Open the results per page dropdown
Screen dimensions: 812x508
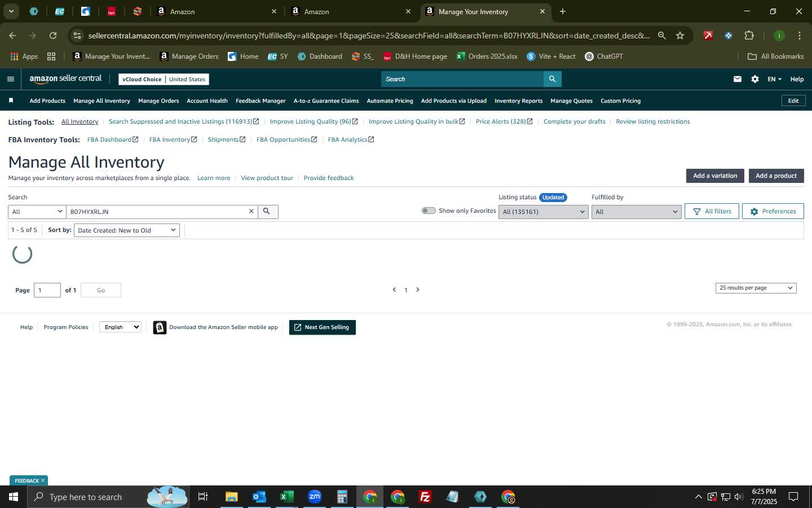coord(756,288)
